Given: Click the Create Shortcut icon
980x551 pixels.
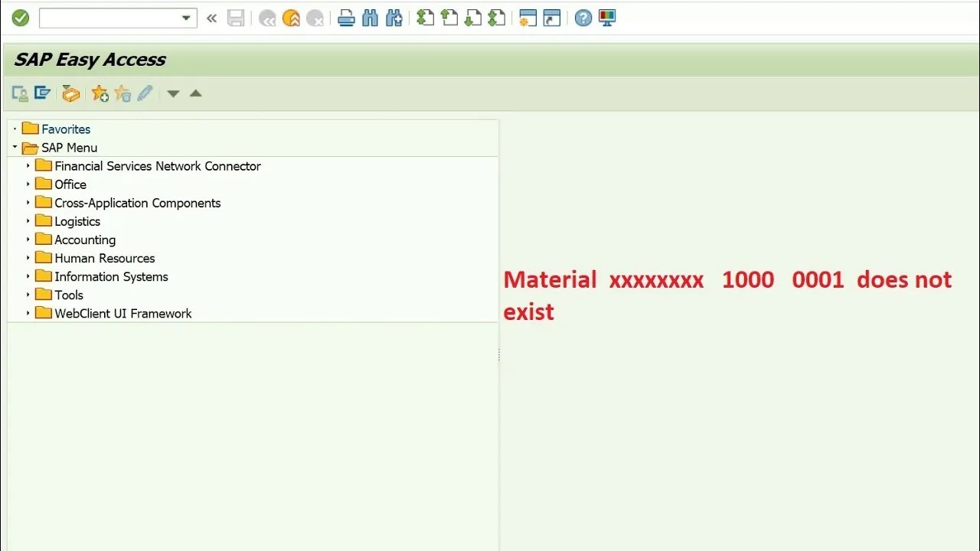Looking at the screenshot, I should (552, 18).
